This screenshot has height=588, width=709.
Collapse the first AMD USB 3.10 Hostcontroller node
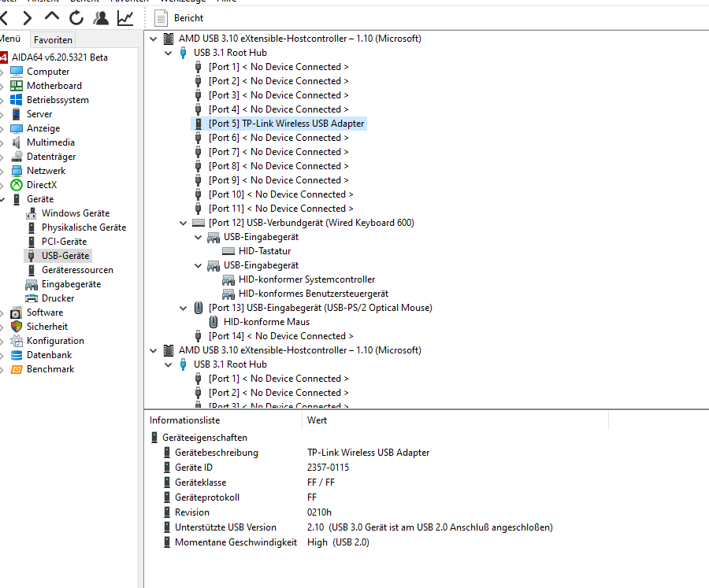(154, 39)
